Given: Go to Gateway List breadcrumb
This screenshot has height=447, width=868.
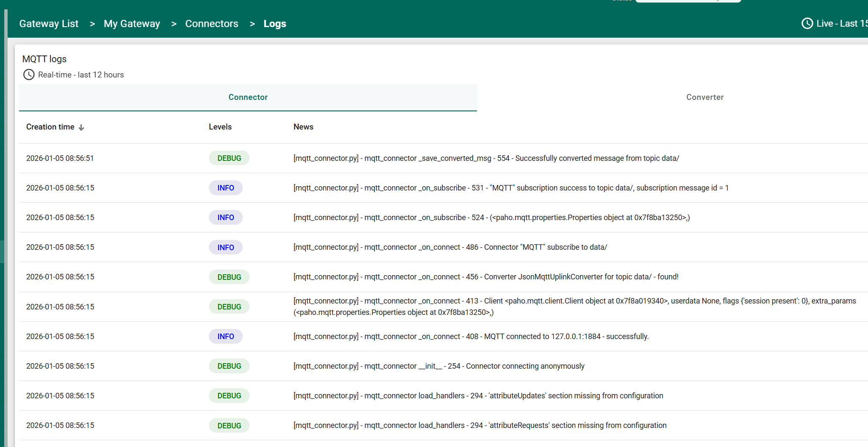Looking at the screenshot, I should click(x=49, y=24).
